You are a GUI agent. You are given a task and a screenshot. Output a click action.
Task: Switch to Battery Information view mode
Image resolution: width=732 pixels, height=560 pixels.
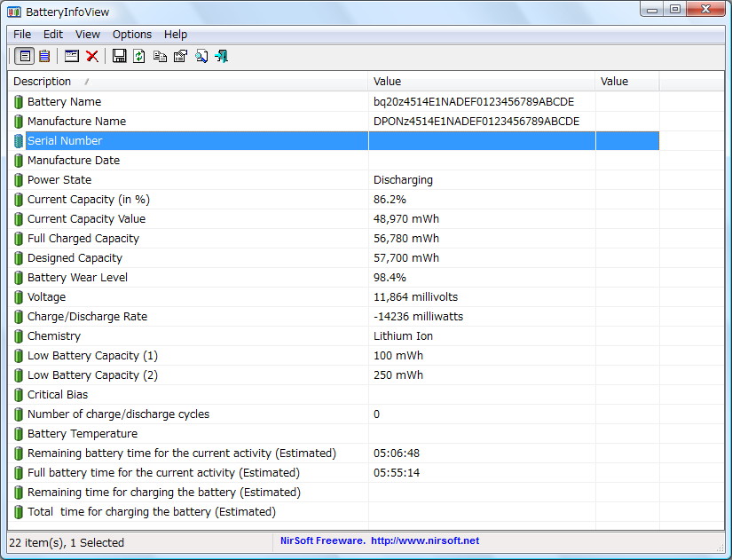pos(24,55)
